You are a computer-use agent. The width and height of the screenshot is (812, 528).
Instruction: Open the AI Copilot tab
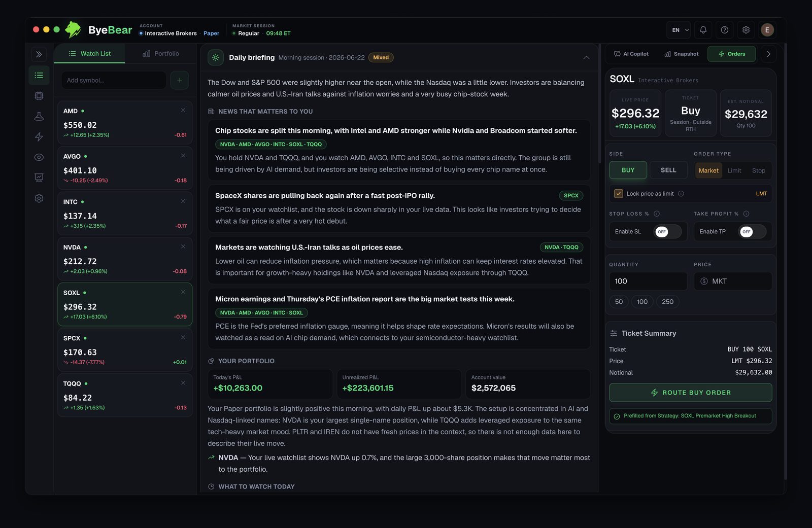pyautogui.click(x=631, y=54)
